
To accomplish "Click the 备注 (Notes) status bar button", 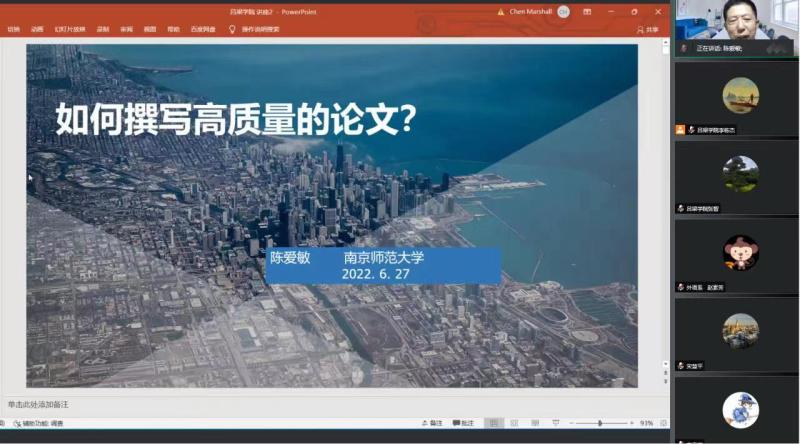I will point(432,423).
